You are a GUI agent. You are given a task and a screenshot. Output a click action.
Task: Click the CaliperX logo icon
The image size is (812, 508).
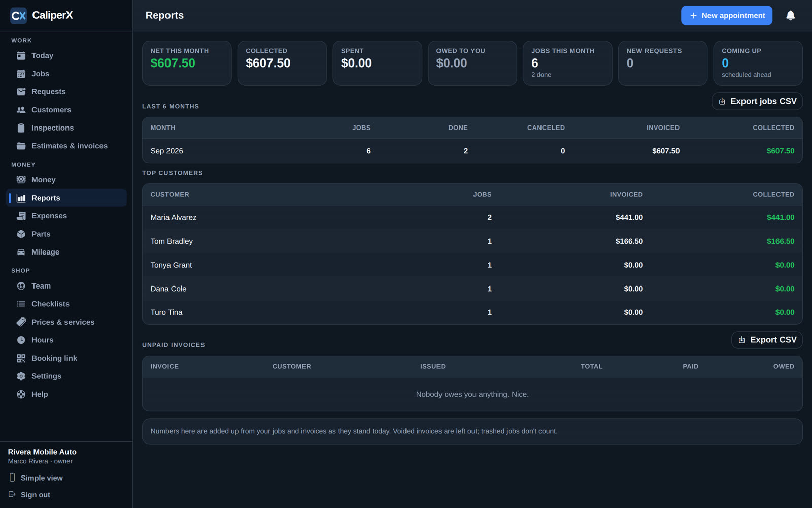19,16
